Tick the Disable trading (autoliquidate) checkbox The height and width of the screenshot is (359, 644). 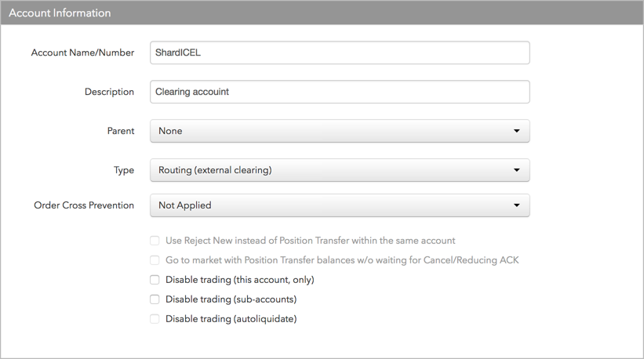click(x=155, y=319)
